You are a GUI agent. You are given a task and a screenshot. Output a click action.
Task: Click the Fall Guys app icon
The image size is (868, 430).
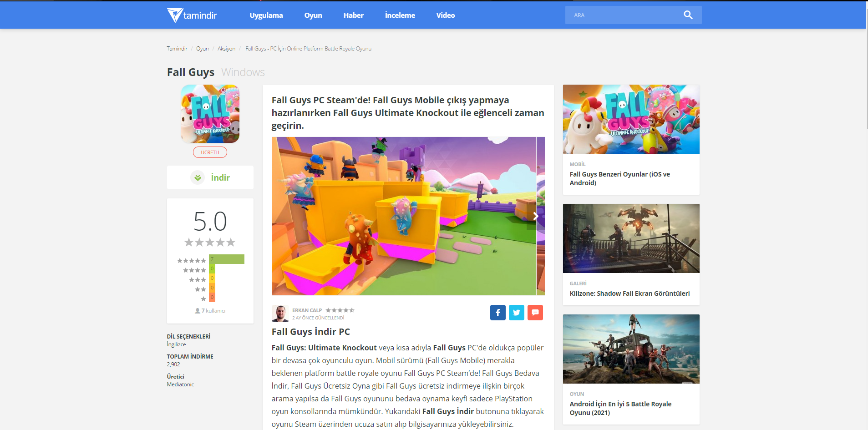pyautogui.click(x=210, y=114)
